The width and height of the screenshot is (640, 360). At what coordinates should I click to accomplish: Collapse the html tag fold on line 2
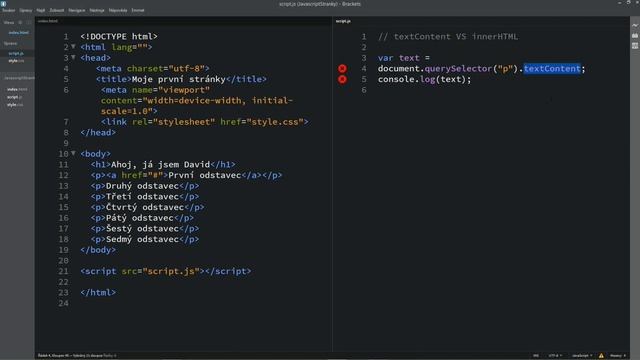pyautogui.click(x=73, y=47)
